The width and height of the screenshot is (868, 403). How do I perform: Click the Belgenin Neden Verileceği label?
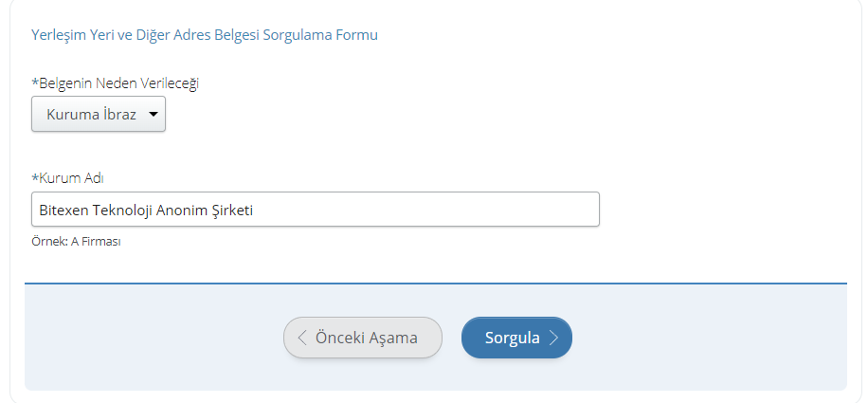point(118,82)
